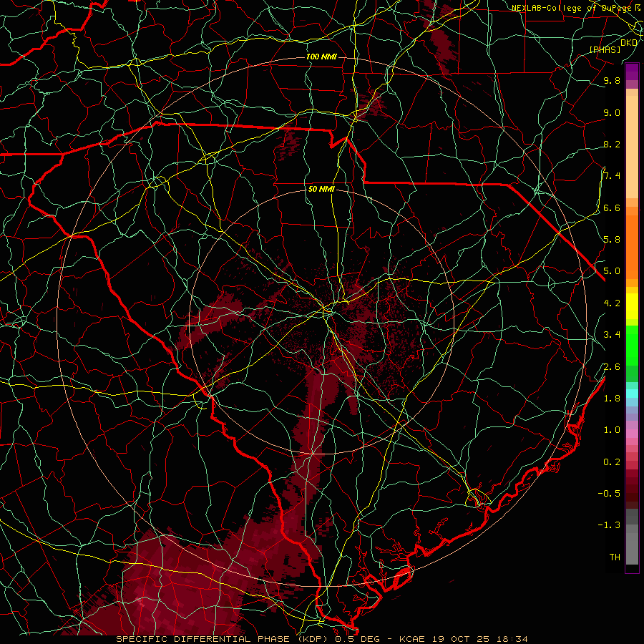Image resolution: width=644 pixels, height=644 pixels.
Task: Click the 5.0 value on the color scale
Action: [x=612, y=271]
